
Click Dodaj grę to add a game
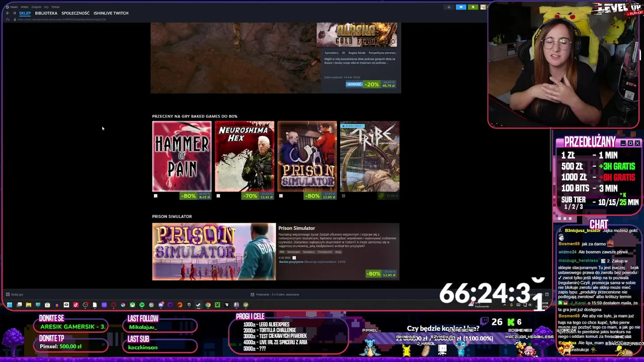(14, 295)
